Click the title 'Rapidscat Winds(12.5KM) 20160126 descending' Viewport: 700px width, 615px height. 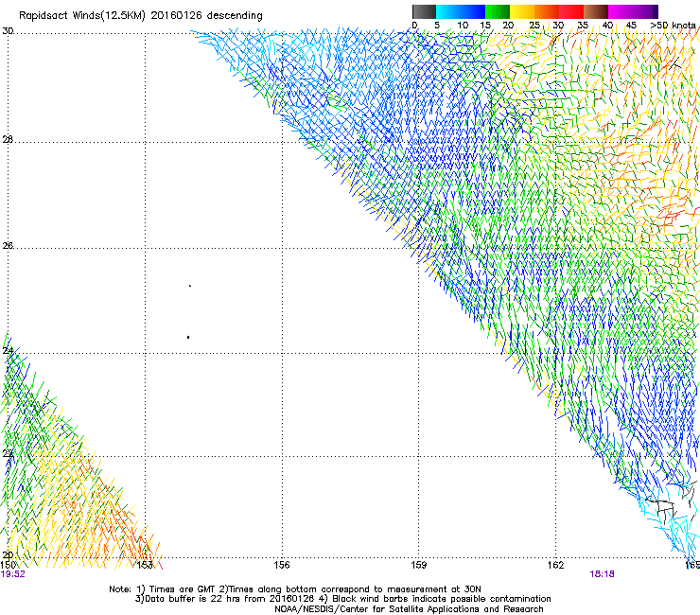click(141, 16)
